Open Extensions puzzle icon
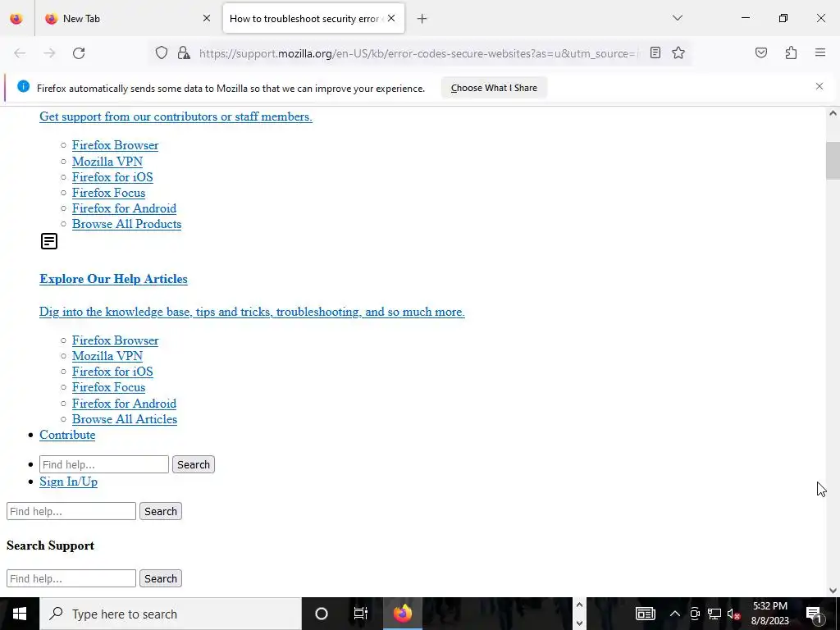 tap(791, 52)
